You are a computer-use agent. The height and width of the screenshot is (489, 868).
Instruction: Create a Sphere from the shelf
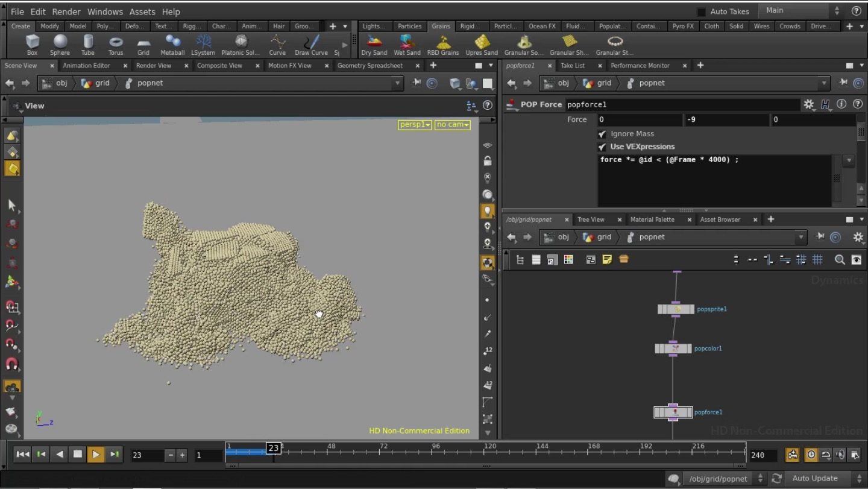click(60, 45)
